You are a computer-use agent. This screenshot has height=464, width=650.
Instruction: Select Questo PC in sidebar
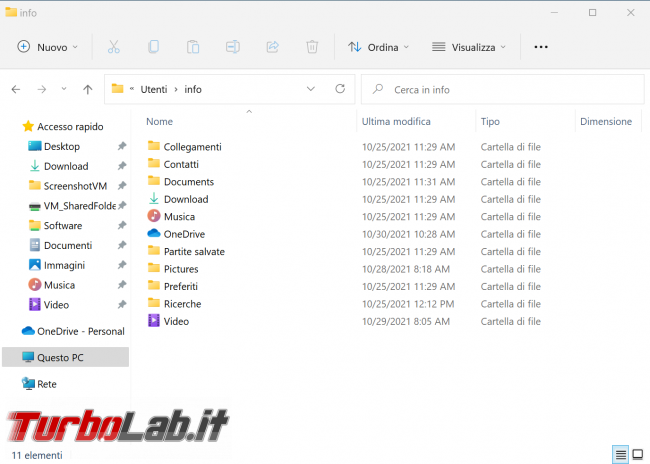click(65, 357)
